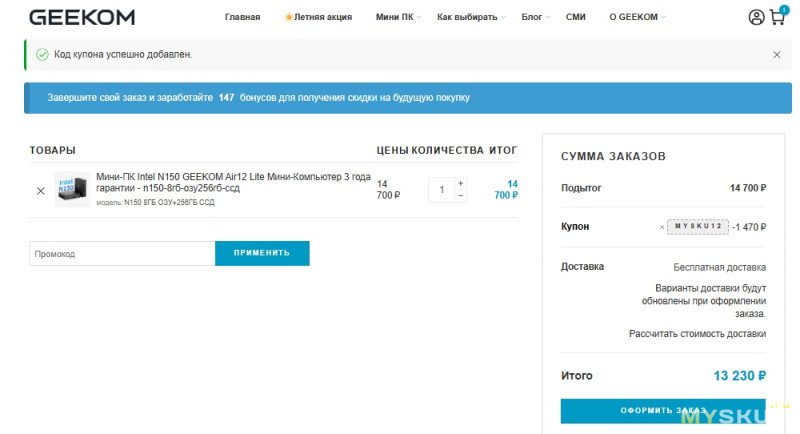800x434 pixels.
Task: Click the 147 bonus points text
Action: pyautogui.click(x=226, y=97)
